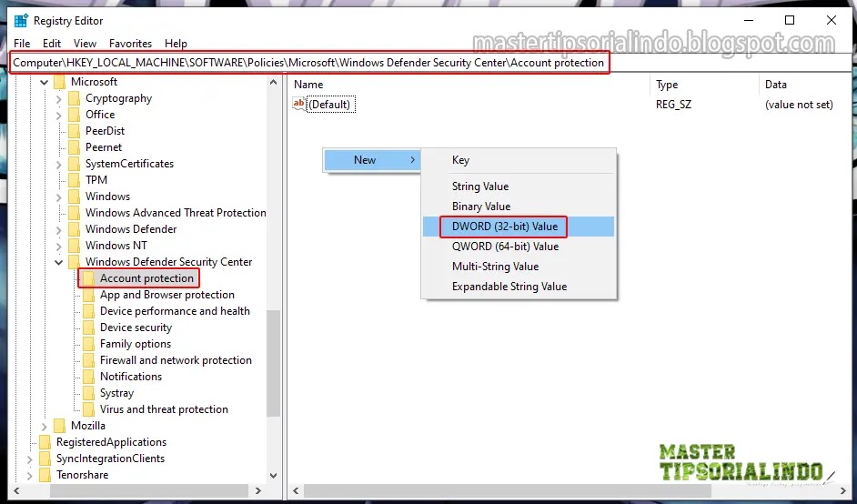Click the Cryptography folder icon
Screen dimensions: 857x504
point(74,98)
